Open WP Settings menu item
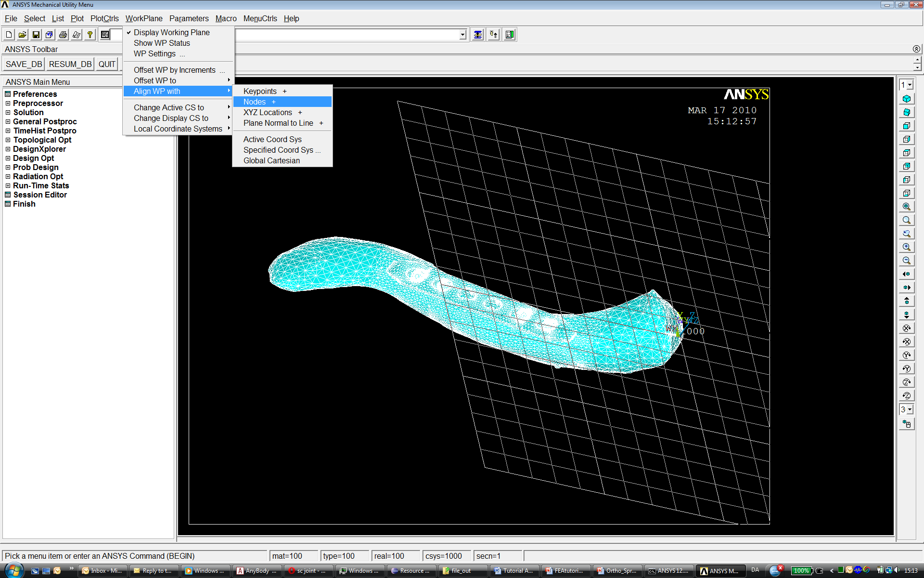This screenshot has width=924, height=578. tap(178, 53)
